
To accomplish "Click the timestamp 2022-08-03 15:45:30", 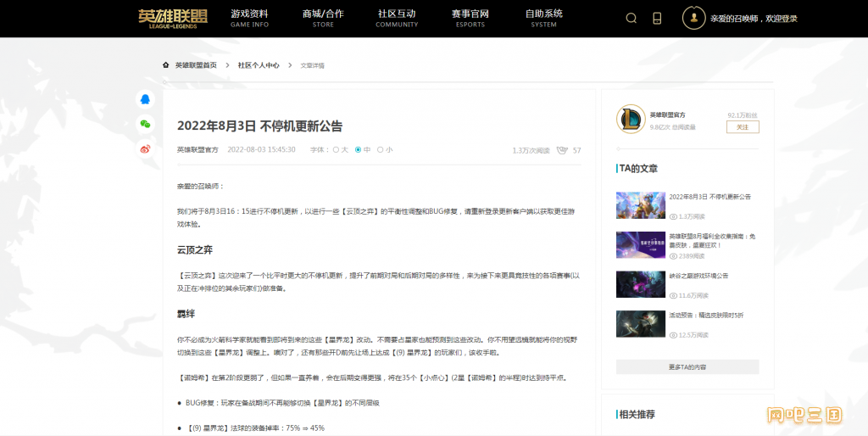I will coord(261,149).
